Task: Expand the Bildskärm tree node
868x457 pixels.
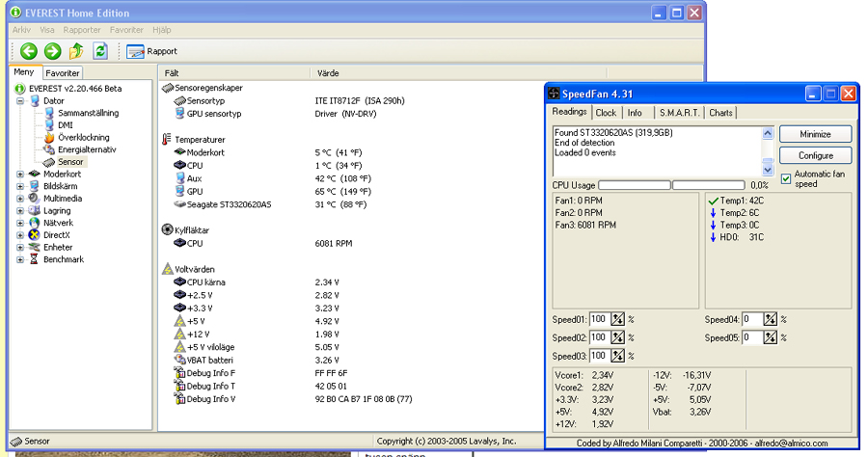Action: 20,186
